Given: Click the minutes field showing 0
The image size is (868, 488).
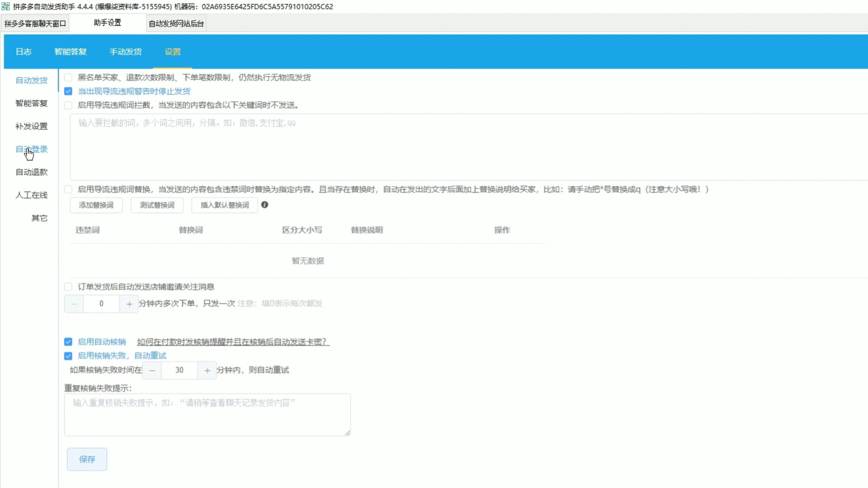Looking at the screenshot, I should click(101, 304).
